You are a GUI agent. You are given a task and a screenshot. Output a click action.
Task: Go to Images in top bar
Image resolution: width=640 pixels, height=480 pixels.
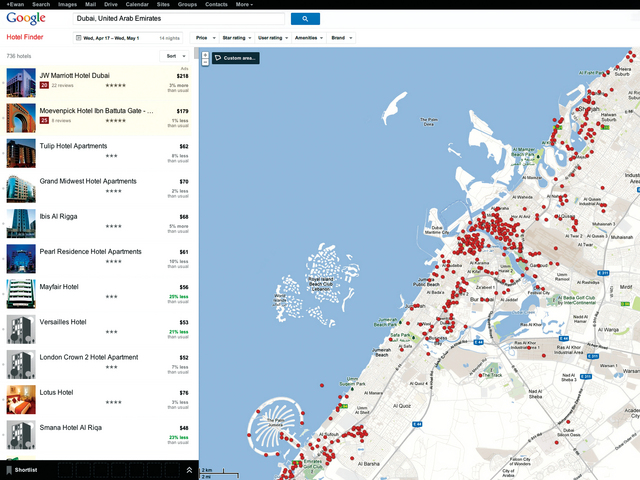point(67,4)
